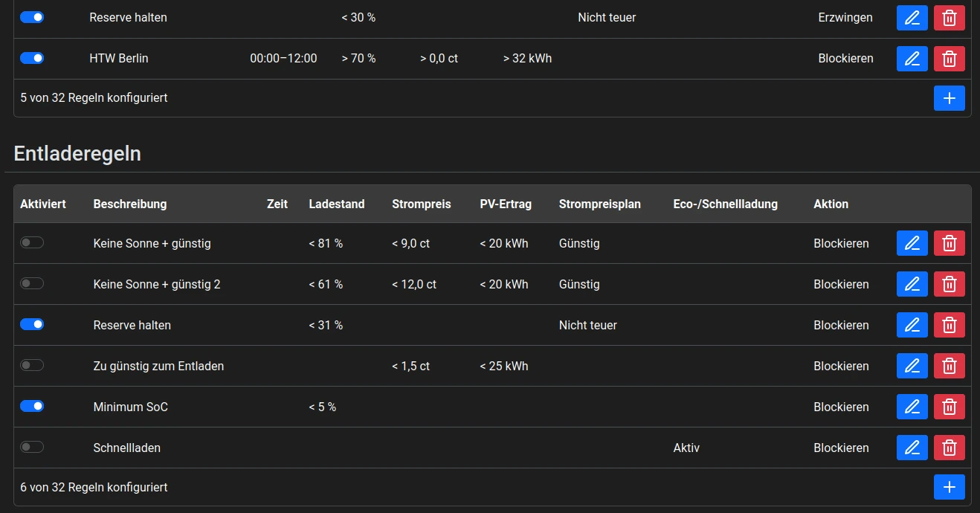Disable the Minimum SoC rule toggle
The width and height of the screenshot is (980, 513).
coord(32,406)
